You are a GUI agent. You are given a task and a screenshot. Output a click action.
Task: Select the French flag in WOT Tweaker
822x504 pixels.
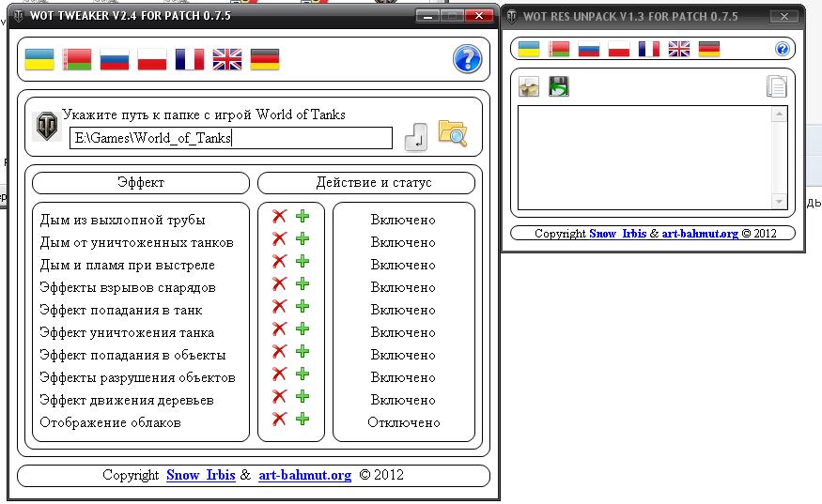tap(189, 60)
